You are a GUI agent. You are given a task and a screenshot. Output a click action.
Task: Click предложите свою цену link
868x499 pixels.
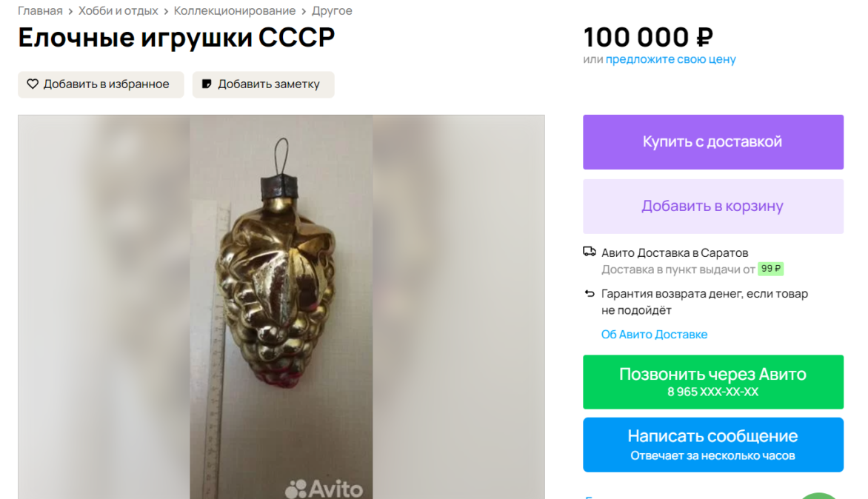(670, 59)
